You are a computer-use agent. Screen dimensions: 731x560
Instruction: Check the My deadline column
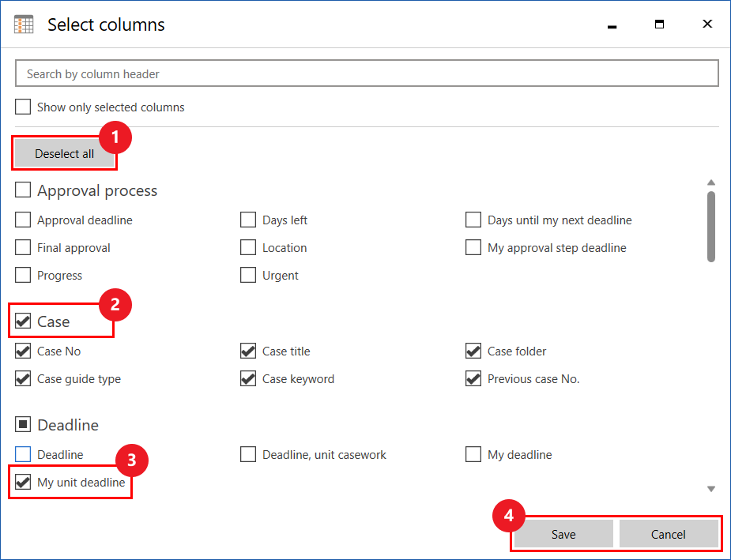[x=473, y=454]
